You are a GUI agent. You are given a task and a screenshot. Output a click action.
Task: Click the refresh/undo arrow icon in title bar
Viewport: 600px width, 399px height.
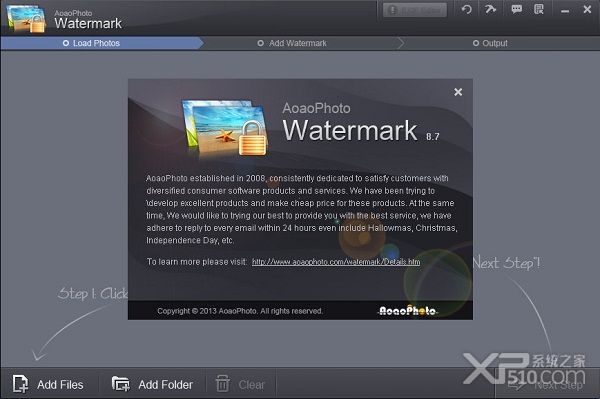pyautogui.click(x=466, y=9)
